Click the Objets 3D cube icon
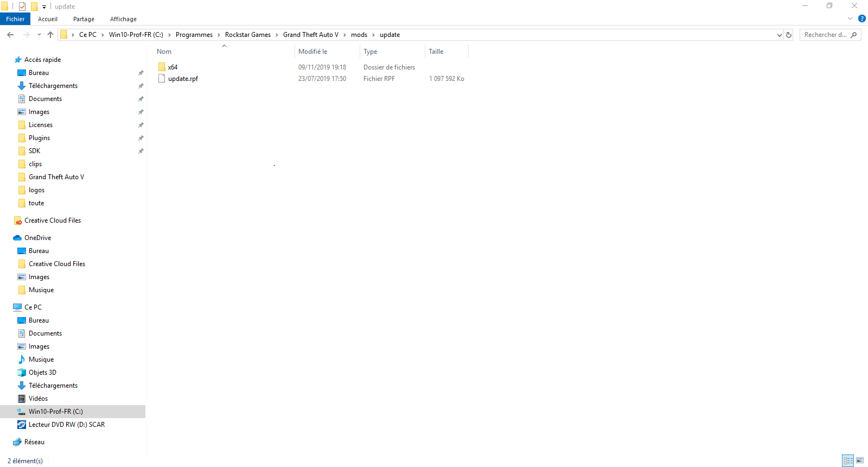The width and height of the screenshot is (868, 467). coord(22,373)
